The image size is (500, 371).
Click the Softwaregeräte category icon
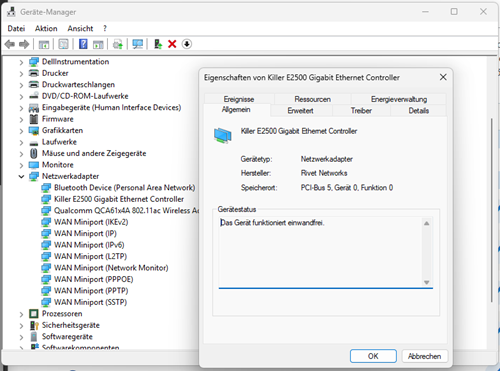[34, 337]
